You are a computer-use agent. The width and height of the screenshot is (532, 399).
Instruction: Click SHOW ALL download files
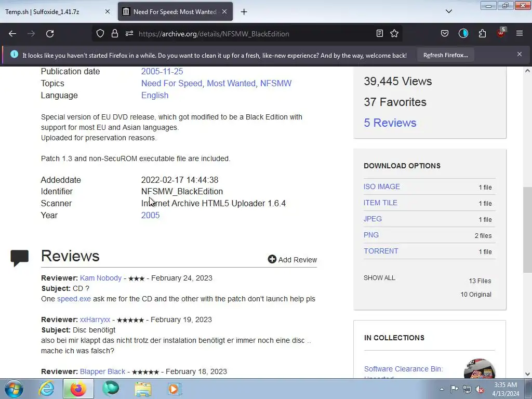pos(379,278)
